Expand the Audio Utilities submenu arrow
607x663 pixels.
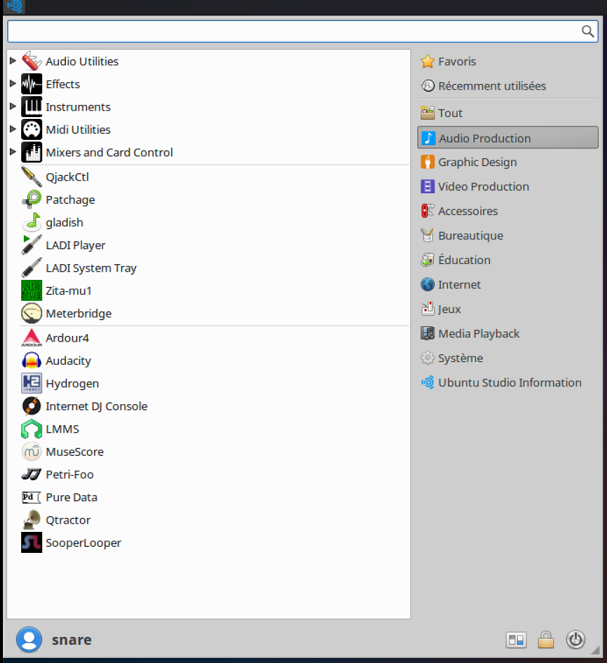coord(13,61)
